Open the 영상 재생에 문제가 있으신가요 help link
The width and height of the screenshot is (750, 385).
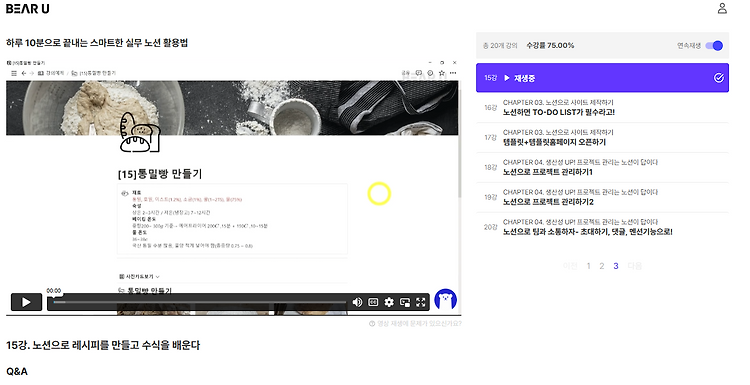tap(415, 324)
